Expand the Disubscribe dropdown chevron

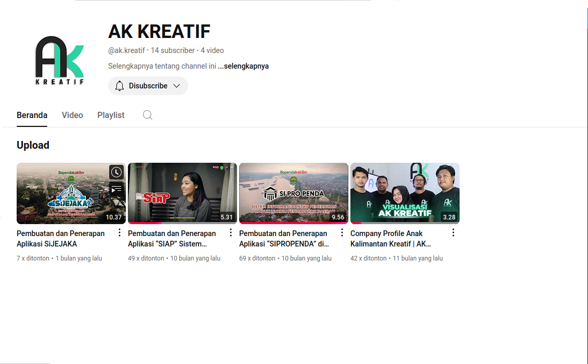176,85
